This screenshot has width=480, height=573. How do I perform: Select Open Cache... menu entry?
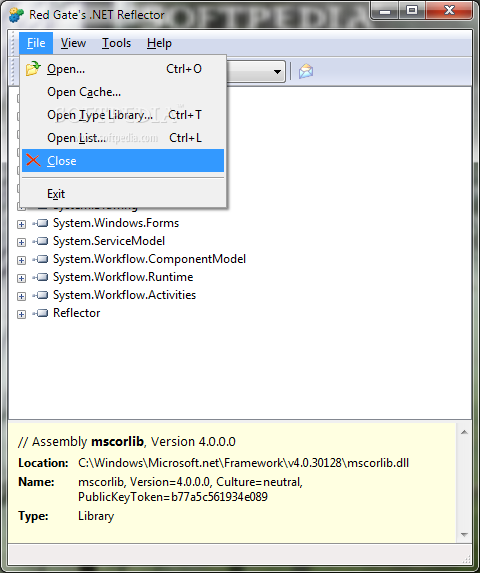123,92
